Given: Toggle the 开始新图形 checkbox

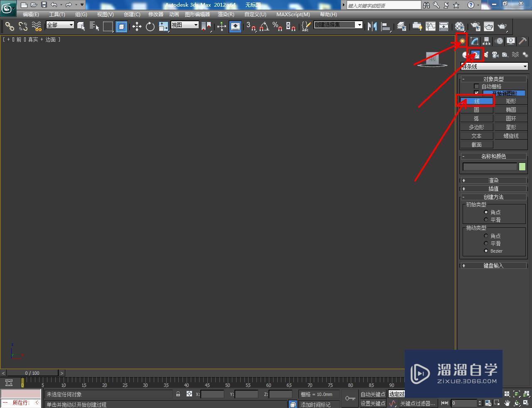Looking at the screenshot, I should tap(476, 93).
